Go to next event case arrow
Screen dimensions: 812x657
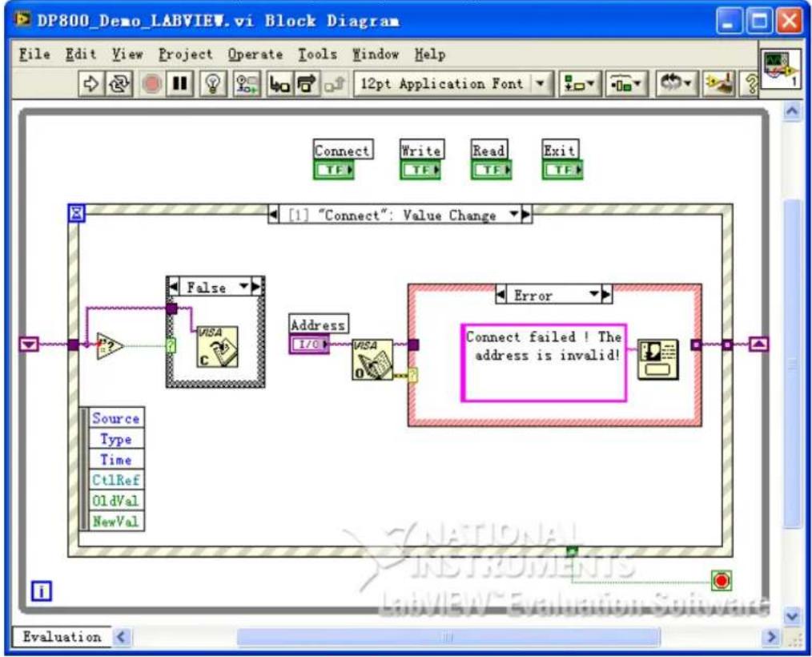526,215
